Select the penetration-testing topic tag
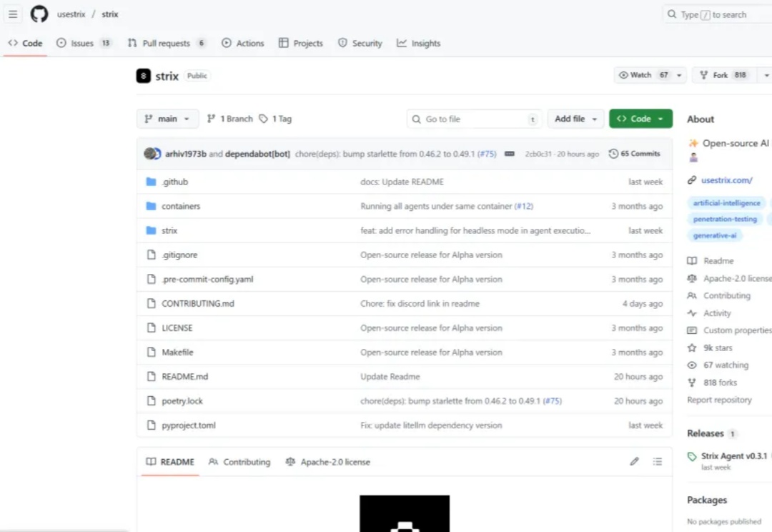772x532 pixels. point(725,220)
